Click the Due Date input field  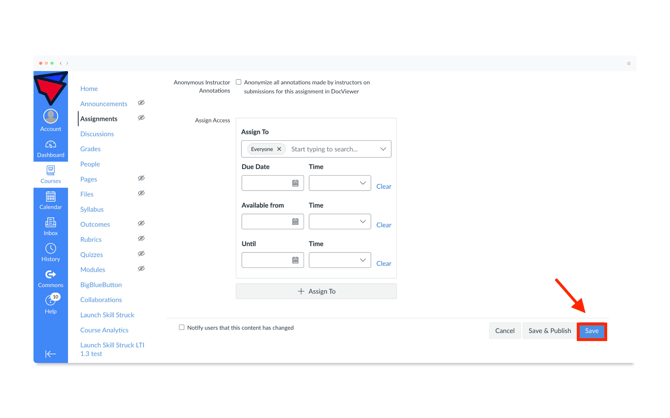(273, 183)
